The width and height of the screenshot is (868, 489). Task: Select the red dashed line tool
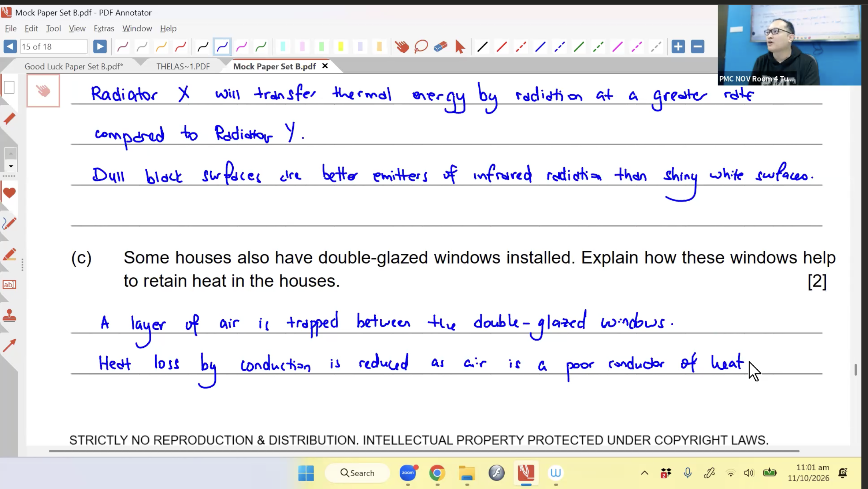tap(521, 46)
